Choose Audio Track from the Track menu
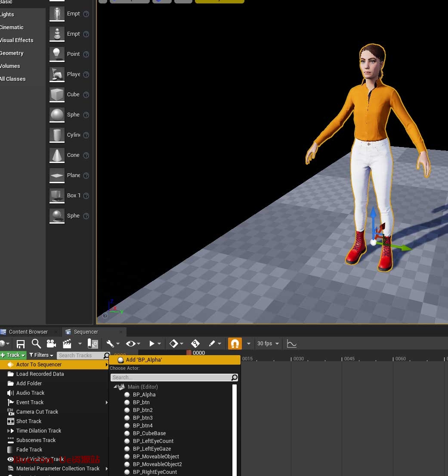The width and height of the screenshot is (448, 476). [x=30, y=393]
